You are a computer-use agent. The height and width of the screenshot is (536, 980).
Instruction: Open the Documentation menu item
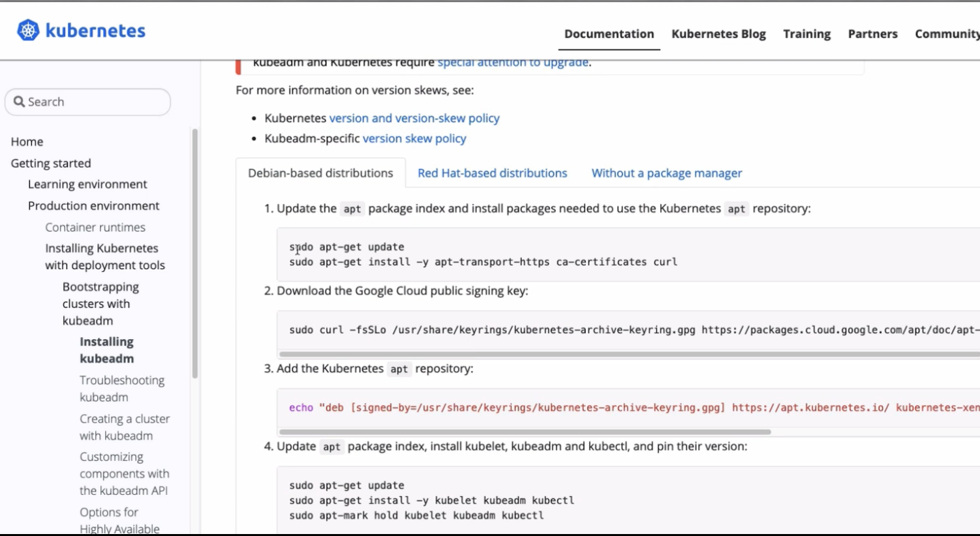point(609,34)
